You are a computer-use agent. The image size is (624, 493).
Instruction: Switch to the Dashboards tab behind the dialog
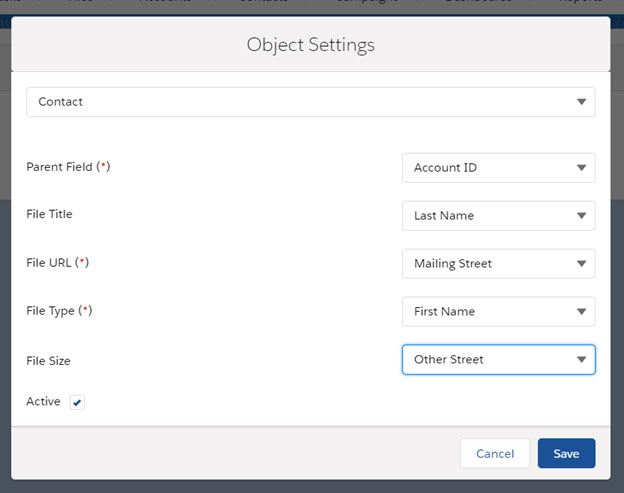(x=478, y=3)
